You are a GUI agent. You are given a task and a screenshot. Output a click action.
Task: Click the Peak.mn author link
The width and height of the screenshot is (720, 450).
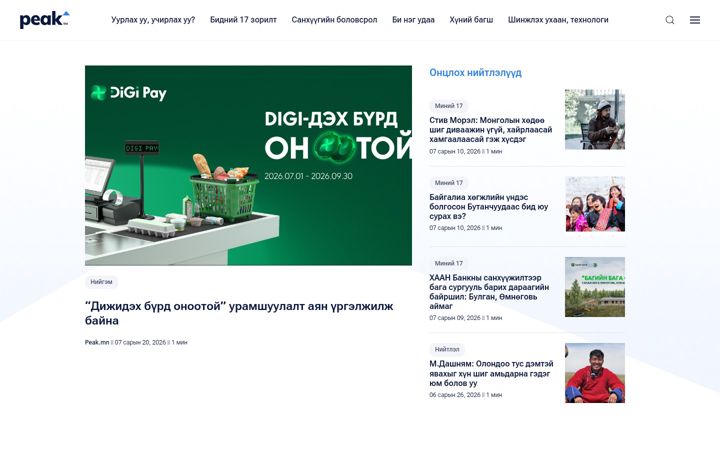97,342
